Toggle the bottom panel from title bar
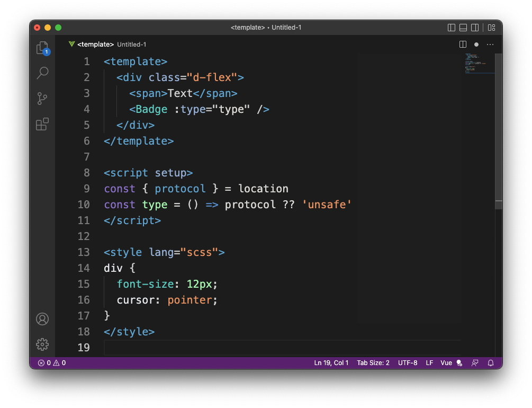 (x=463, y=28)
